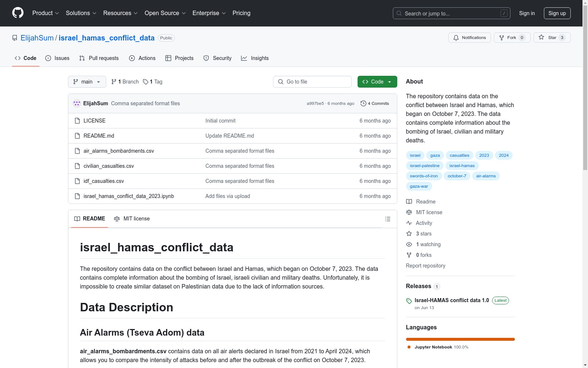
Task: Click the swords-of-iron topic tag
Action: 424,176
